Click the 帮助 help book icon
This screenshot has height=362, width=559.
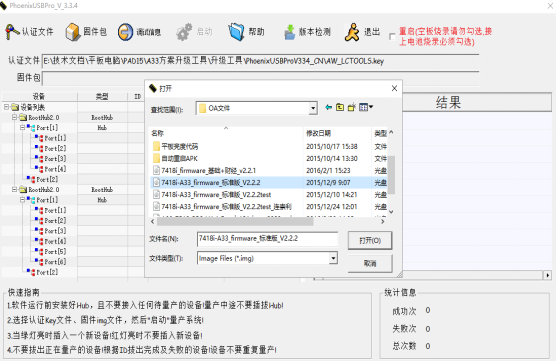coord(236,32)
